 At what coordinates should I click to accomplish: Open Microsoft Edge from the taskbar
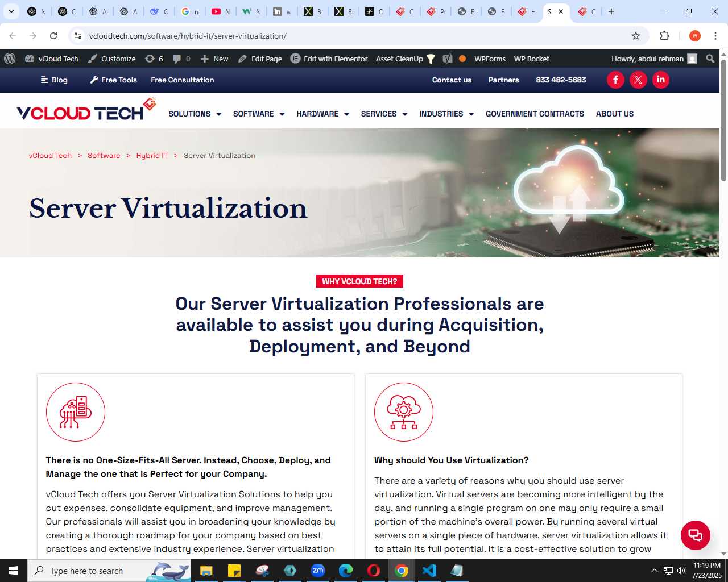pyautogui.click(x=346, y=571)
